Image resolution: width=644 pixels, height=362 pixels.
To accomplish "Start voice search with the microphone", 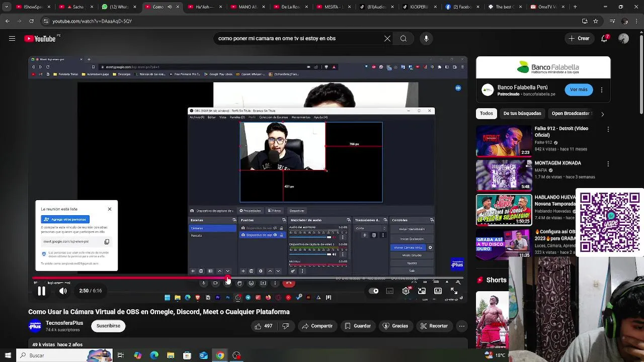I will [426, 39].
